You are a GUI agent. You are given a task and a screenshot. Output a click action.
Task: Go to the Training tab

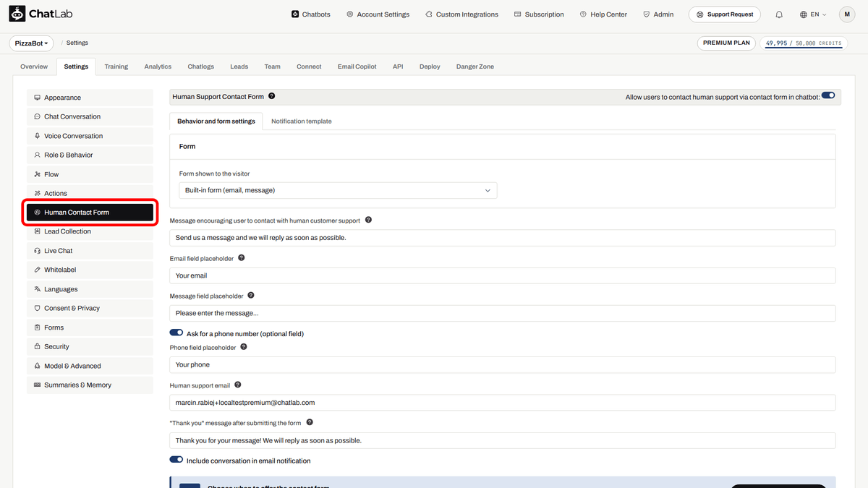[x=116, y=67]
